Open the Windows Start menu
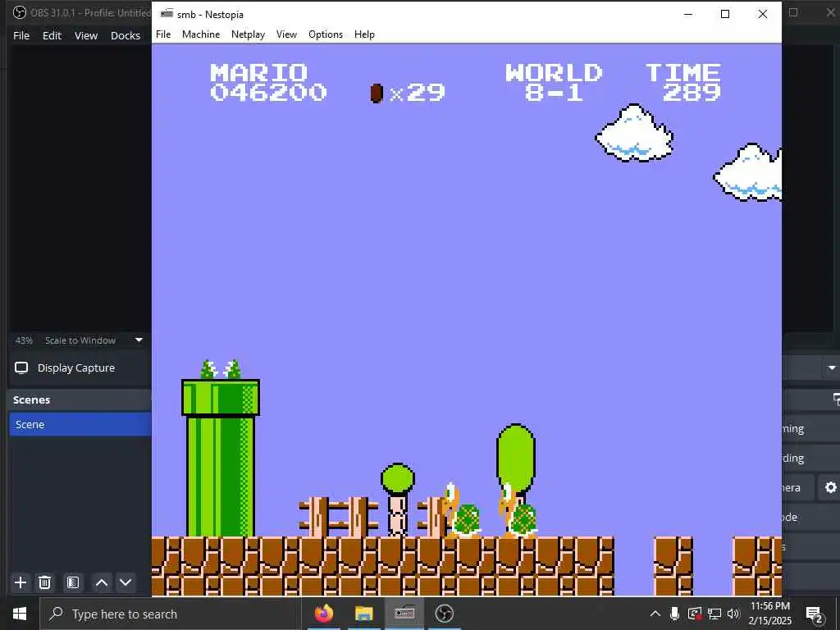The height and width of the screenshot is (630, 840). pyautogui.click(x=20, y=614)
